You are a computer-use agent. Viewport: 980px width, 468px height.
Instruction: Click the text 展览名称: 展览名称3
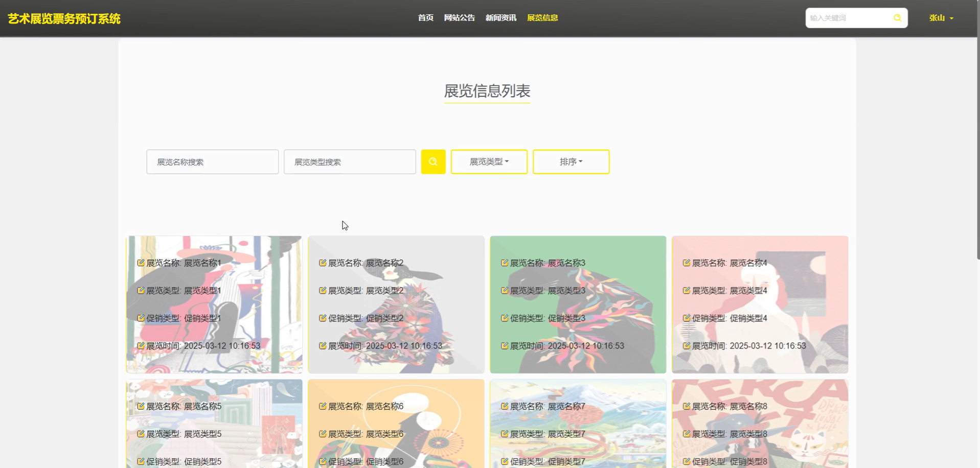click(x=548, y=263)
